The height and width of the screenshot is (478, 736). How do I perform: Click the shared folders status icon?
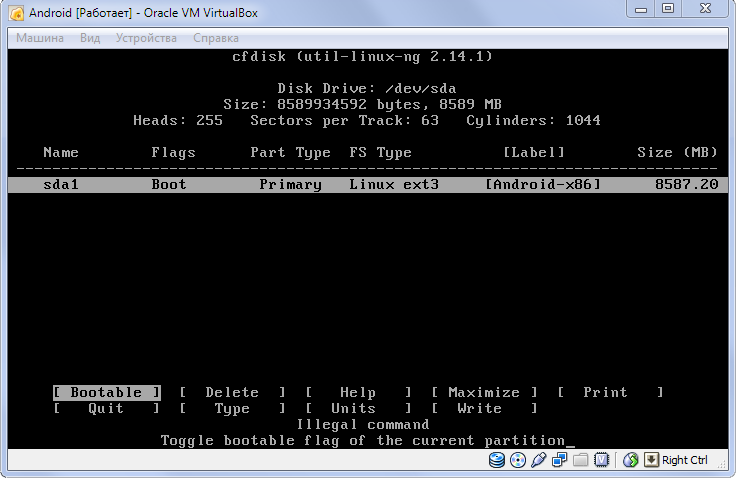click(581, 460)
